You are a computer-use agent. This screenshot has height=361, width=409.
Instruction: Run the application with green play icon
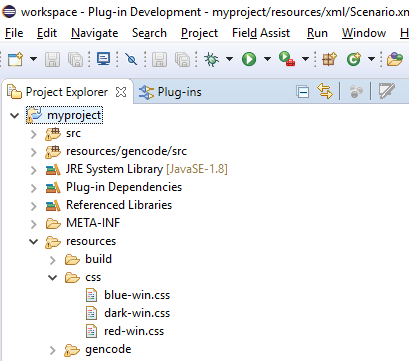pos(249,59)
